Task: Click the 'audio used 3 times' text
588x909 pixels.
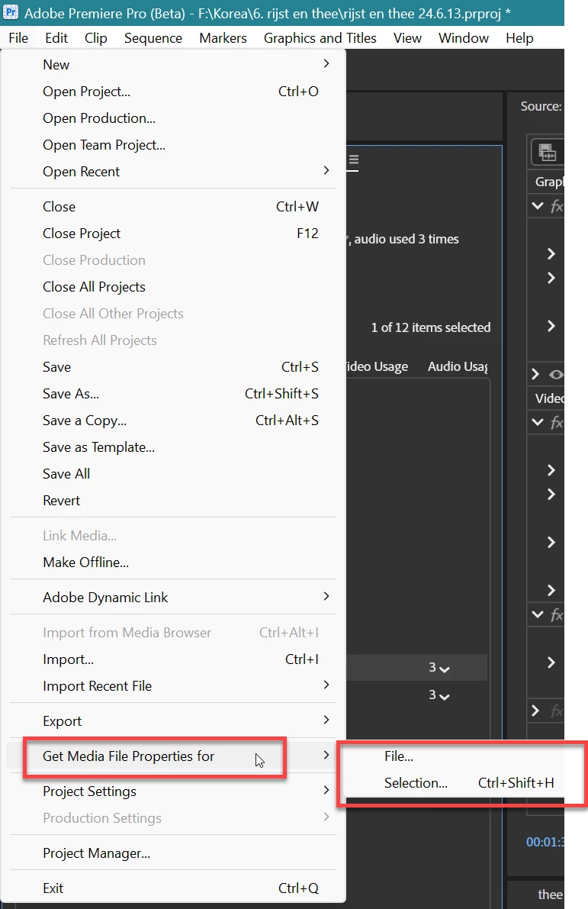Action: pos(406,239)
